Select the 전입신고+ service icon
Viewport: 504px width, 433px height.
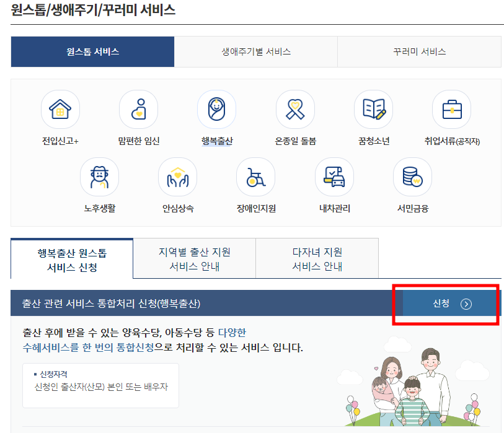tap(60, 109)
